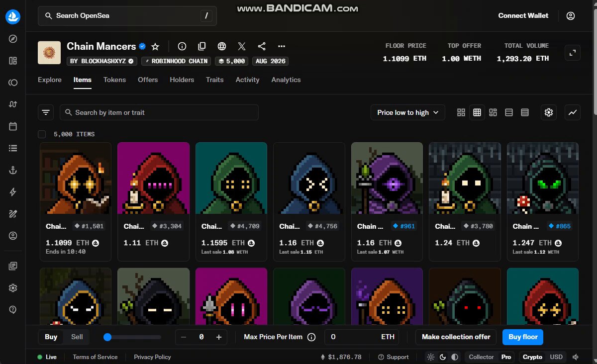Click the Connect Wallet button
Image resolution: width=597 pixels, height=364 pixels.
[x=523, y=15]
